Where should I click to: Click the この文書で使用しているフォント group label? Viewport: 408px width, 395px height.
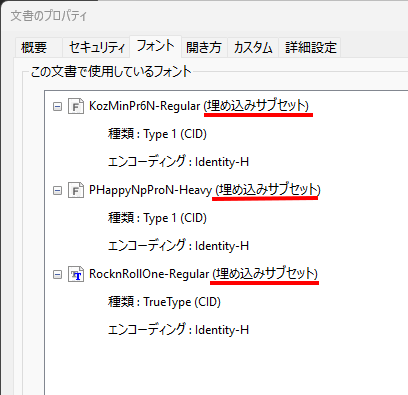click(111, 71)
